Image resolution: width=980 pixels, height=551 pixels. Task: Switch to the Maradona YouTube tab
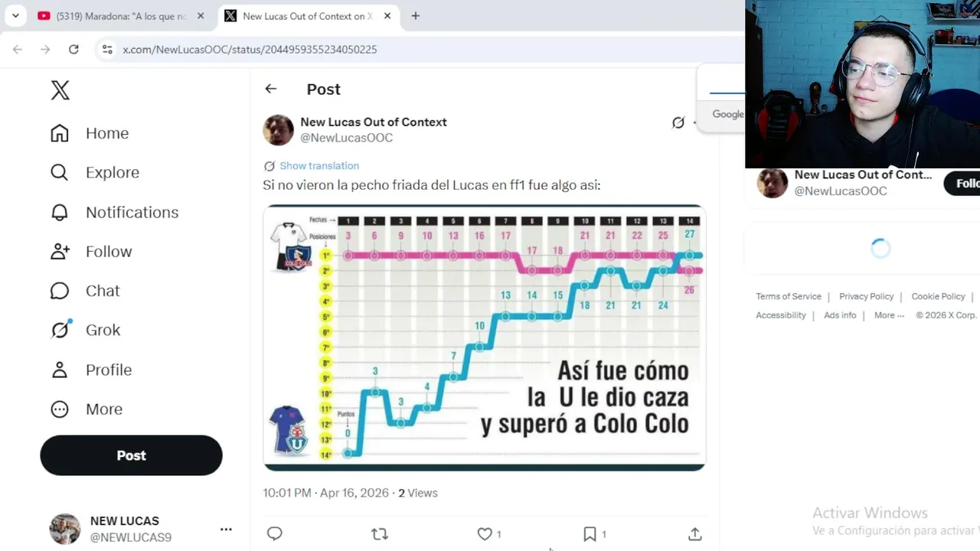(x=121, y=16)
